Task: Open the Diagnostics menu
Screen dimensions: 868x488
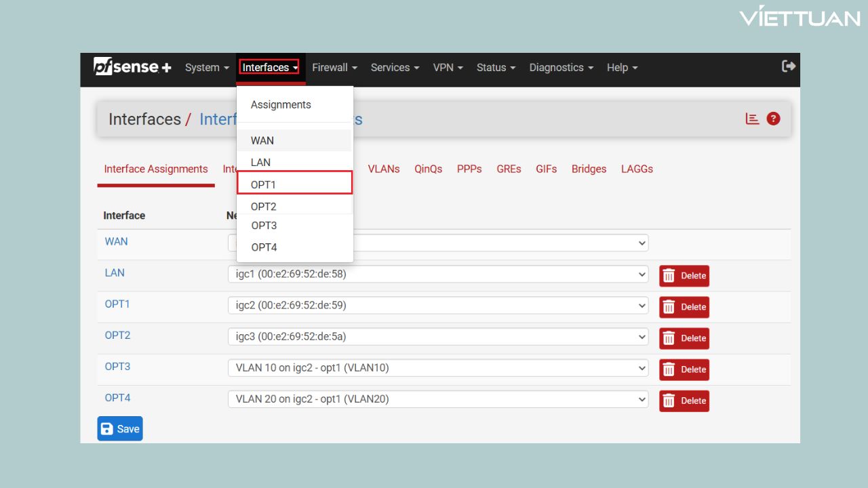Action: (561, 68)
